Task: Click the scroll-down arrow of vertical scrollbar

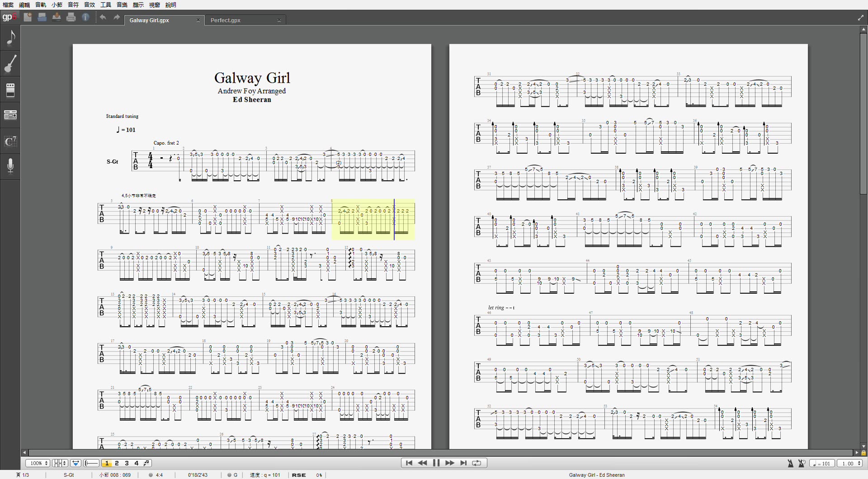Action: pos(863,446)
